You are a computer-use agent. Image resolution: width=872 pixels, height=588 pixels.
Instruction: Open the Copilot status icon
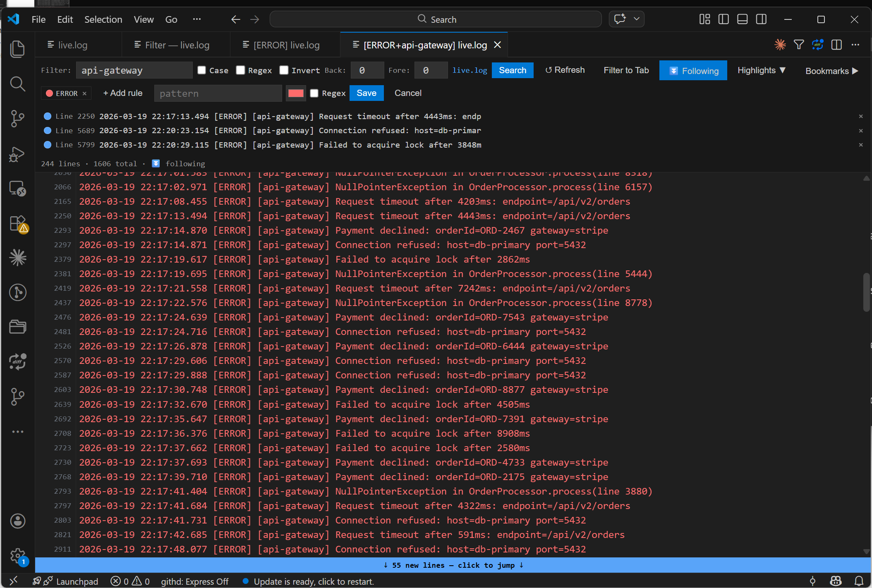836,581
